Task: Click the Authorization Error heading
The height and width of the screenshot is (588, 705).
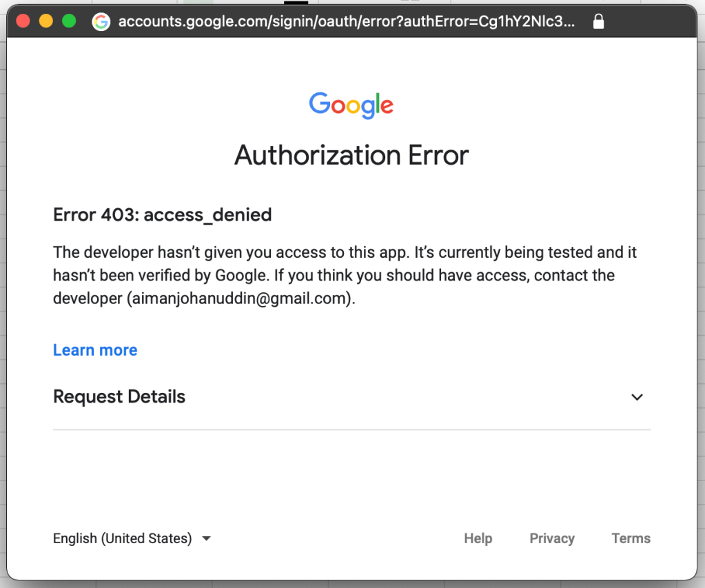Action: [351, 155]
